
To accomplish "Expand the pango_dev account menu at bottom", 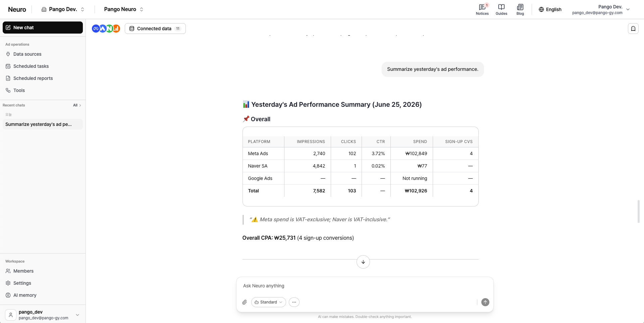I will 43,315.
